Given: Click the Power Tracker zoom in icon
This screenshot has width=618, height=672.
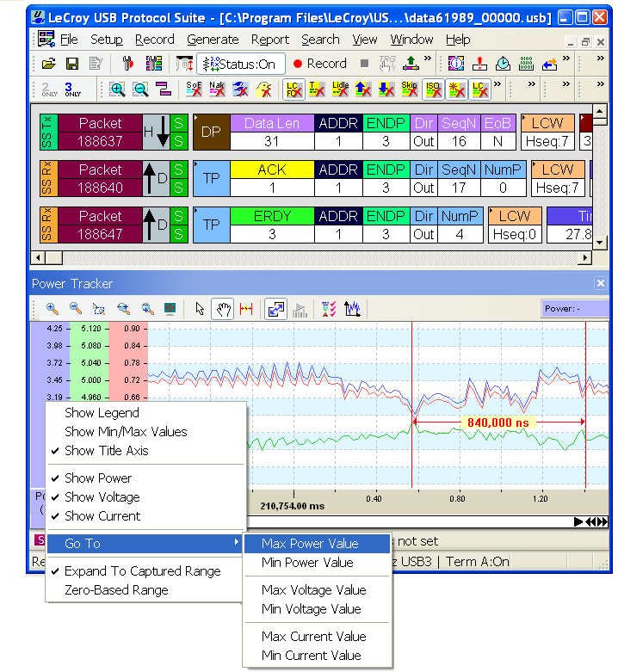Looking at the screenshot, I should (x=52, y=309).
